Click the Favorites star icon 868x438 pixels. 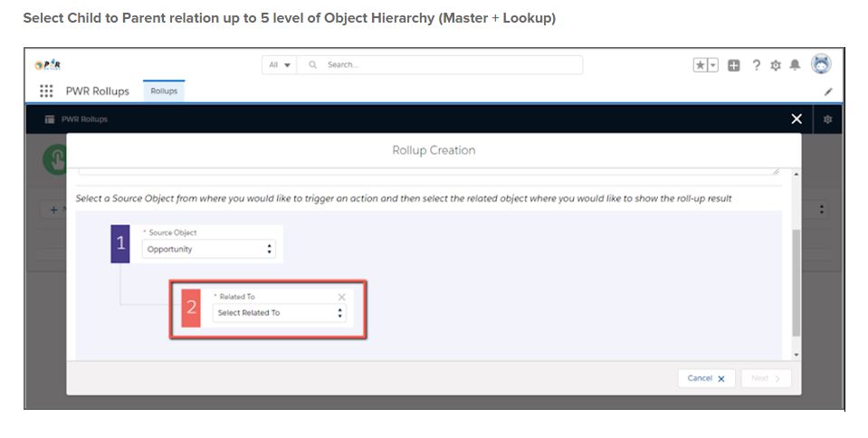click(700, 65)
